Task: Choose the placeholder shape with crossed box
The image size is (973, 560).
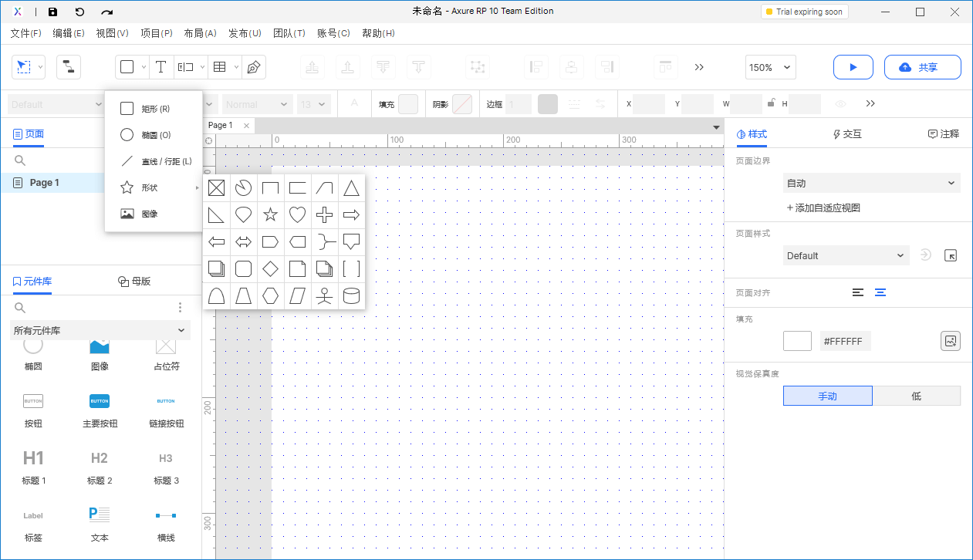Action: click(x=217, y=187)
